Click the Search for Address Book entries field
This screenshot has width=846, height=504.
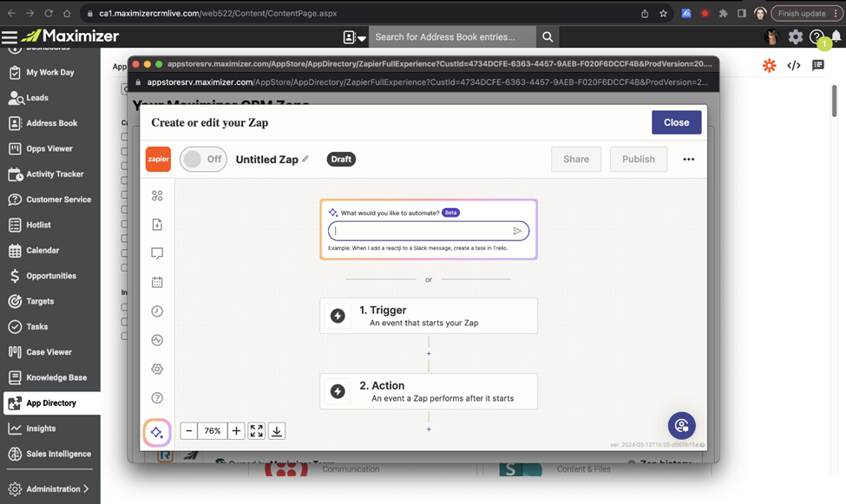tap(453, 36)
